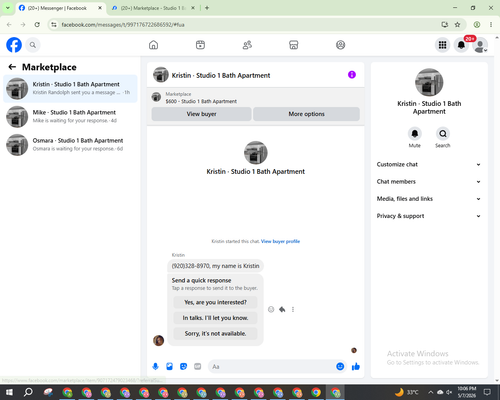This screenshot has height=400, width=500.
Task: Reload the page with refresh button
Action: tap(37, 25)
